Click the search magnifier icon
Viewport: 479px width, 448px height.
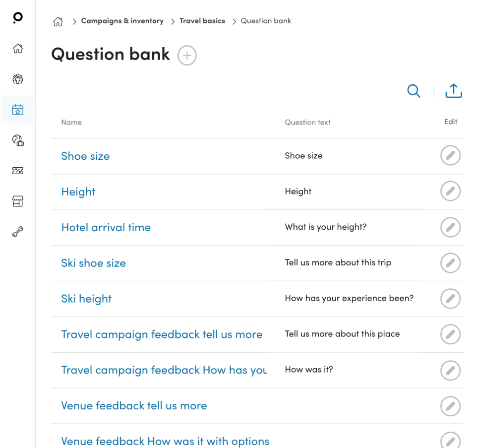414,91
